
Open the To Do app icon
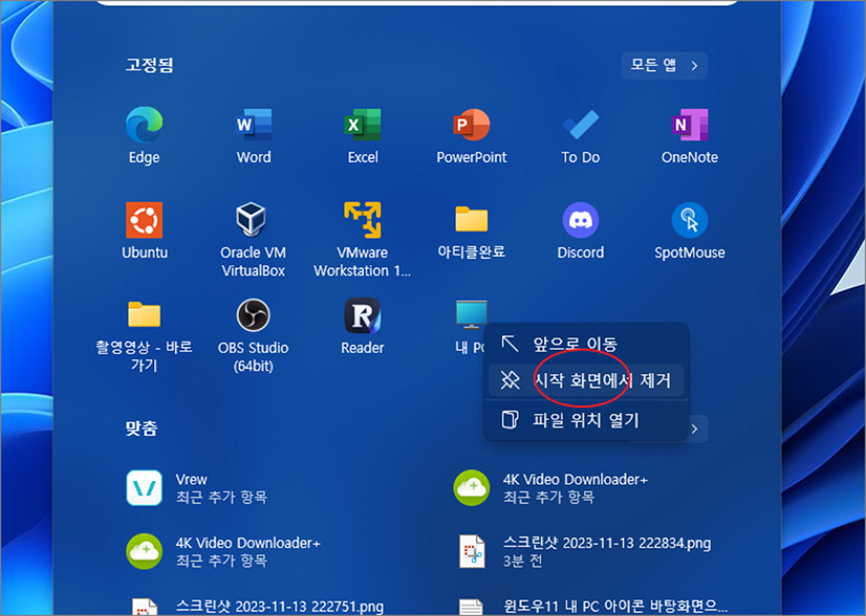(581, 126)
